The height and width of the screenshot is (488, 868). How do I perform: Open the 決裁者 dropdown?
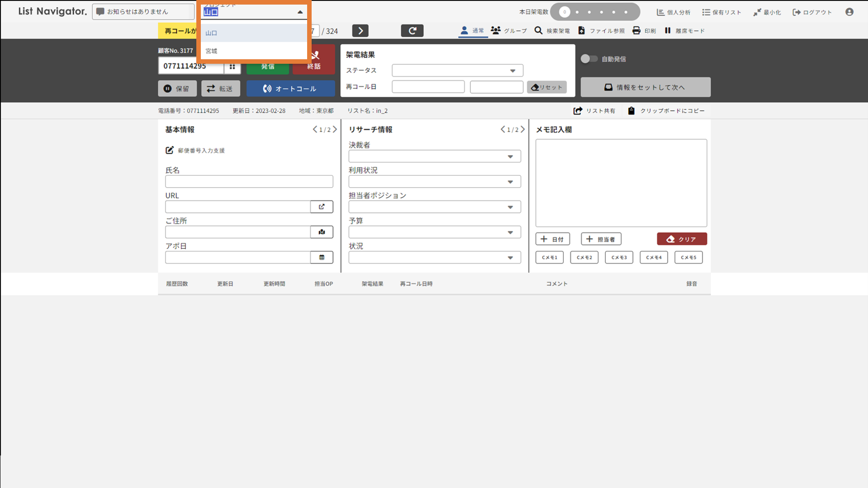[x=434, y=156]
